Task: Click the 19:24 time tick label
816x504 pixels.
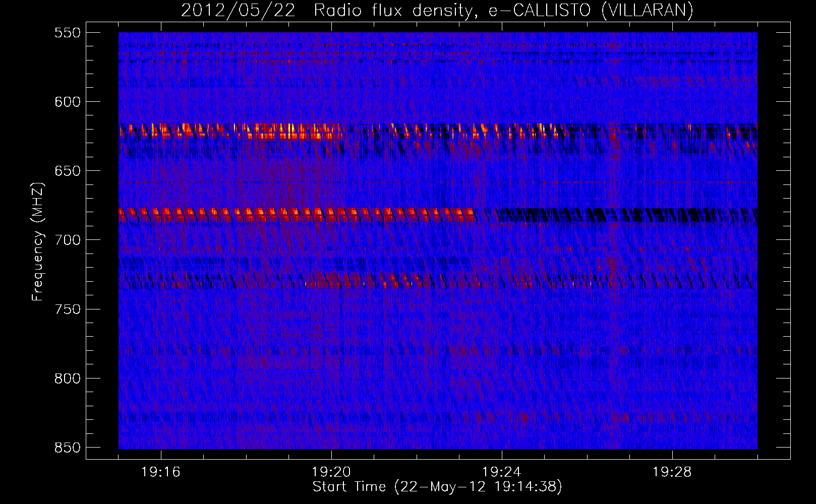Action: 502,472
